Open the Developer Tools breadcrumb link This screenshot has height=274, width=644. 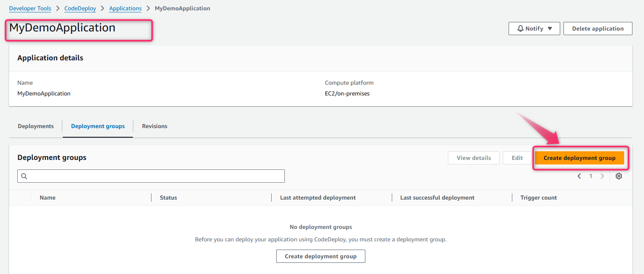click(x=30, y=8)
